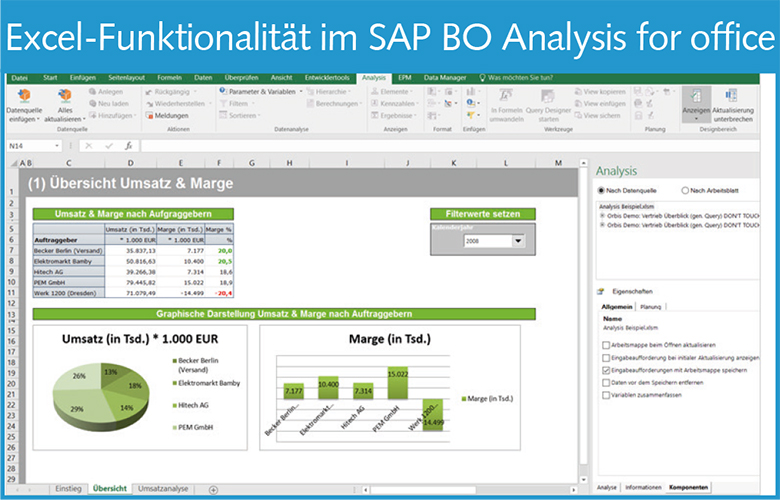Check Daten vor dem Speichern entfernen
Image resolution: width=780 pixels, height=500 pixels.
(606, 383)
